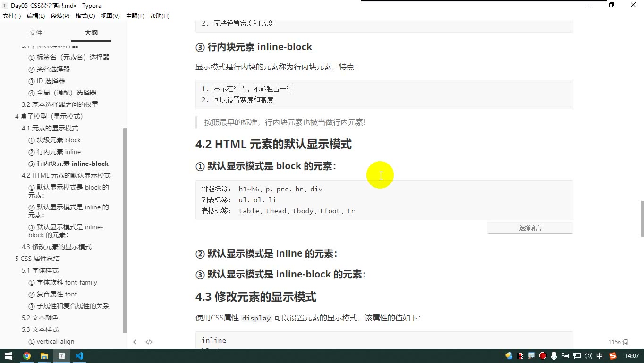Go to 5 CSS 属性总结 in outline

coord(37,259)
